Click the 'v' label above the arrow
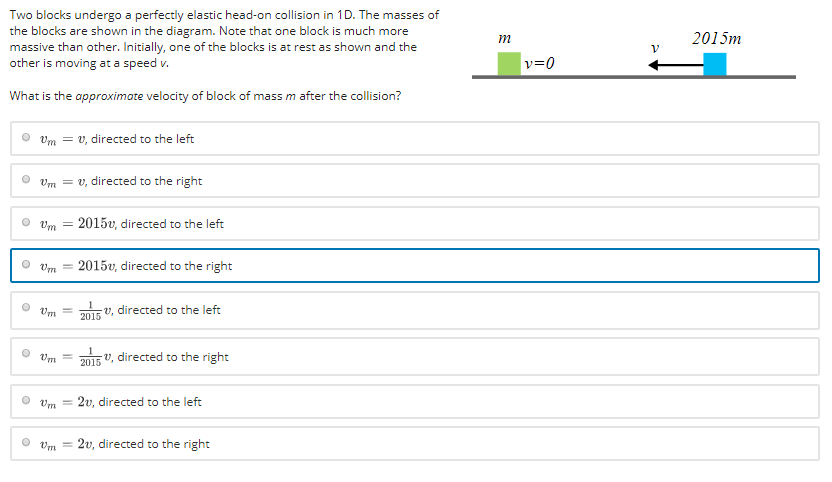Viewport: 832px width, 482px height. click(655, 47)
